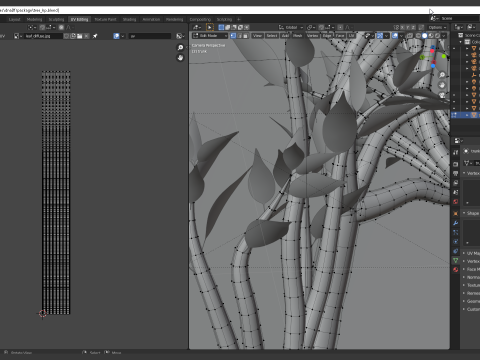
Task: Open Physics properties tab
Action: click(x=456, y=242)
